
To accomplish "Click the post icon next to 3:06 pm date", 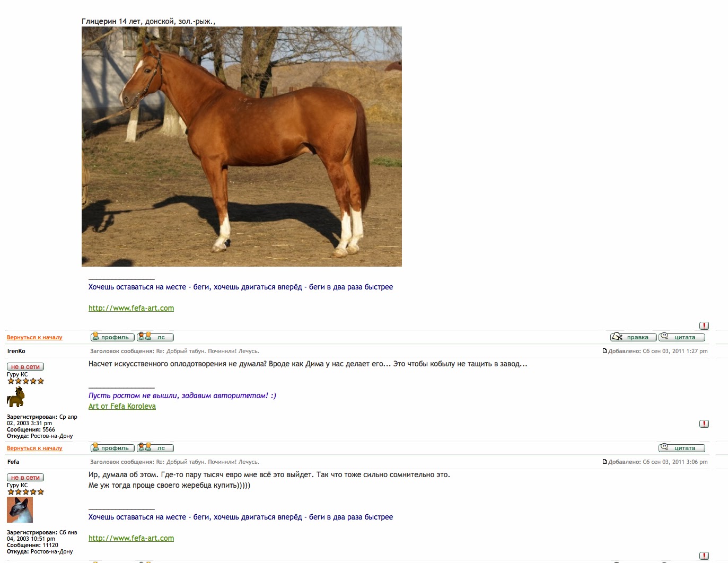I will [604, 462].
